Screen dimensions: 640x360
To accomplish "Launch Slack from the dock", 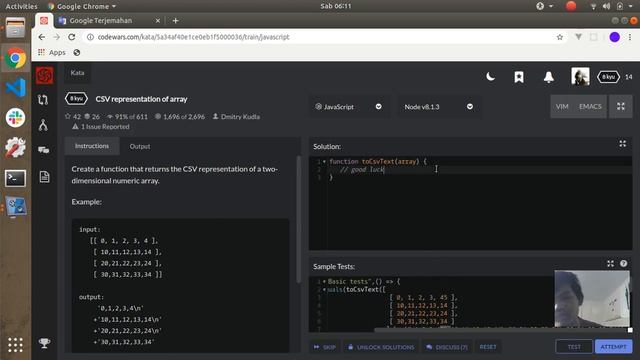I will pos(16,118).
